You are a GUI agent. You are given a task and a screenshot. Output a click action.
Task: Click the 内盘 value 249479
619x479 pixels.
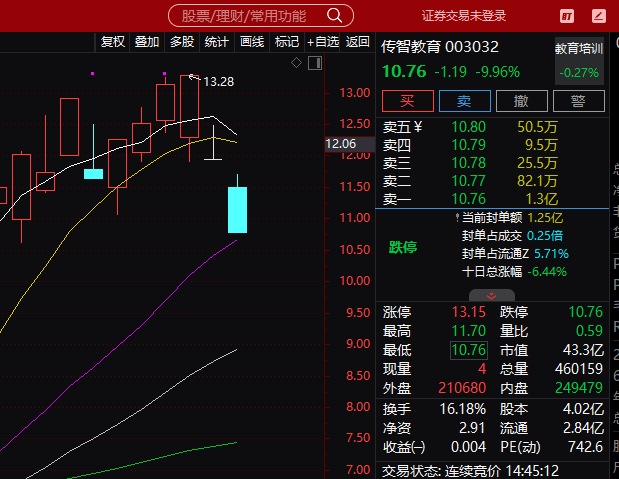click(579, 388)
